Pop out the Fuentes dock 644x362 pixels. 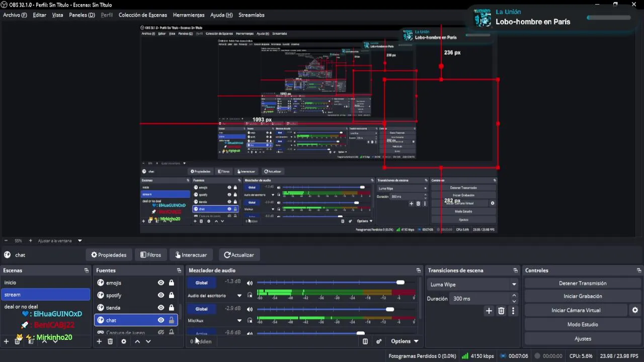tap(179, 270)
